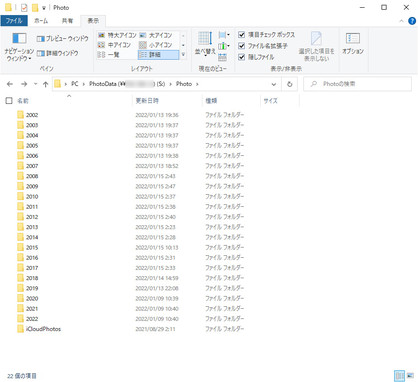
Task: Switch to the 共有 ribbon tab
Action: click(x=67, y=21)
